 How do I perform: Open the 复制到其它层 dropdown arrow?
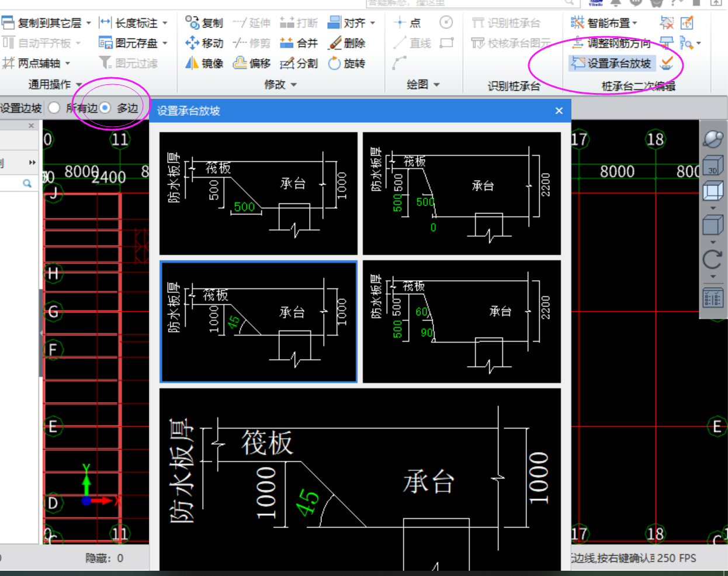[89, 23]
